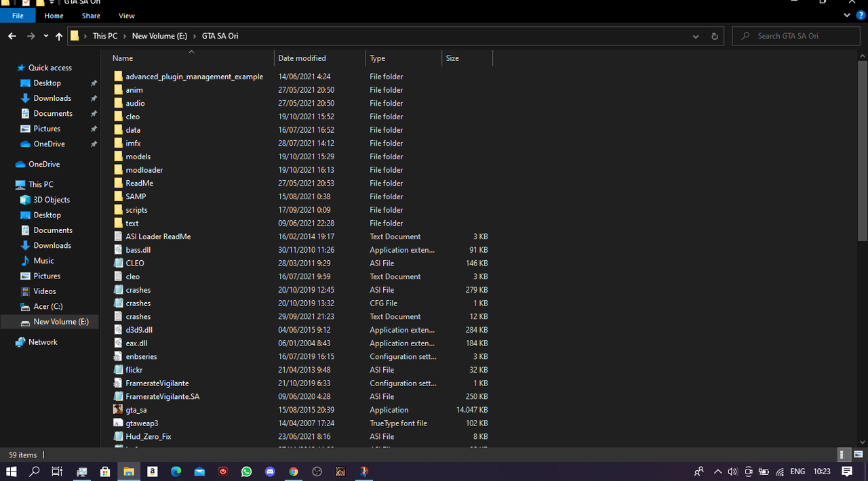Open WhatsApp from the taskbar

pos(246,472)
